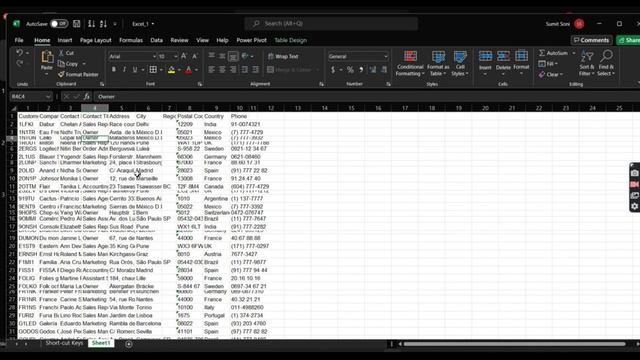
Task: Click Comma Style icon
Action: coord(361,70)
